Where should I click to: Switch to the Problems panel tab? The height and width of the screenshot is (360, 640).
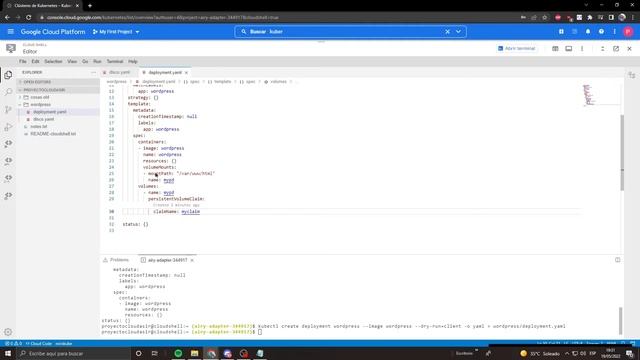point(116,260)
